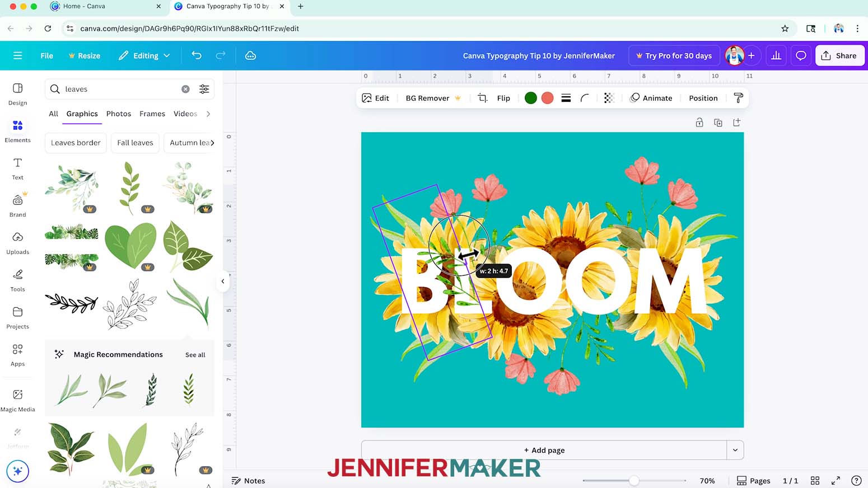Add the black leafy branch silhouette graphic
868x488 pixels.
tap(72, 303)
